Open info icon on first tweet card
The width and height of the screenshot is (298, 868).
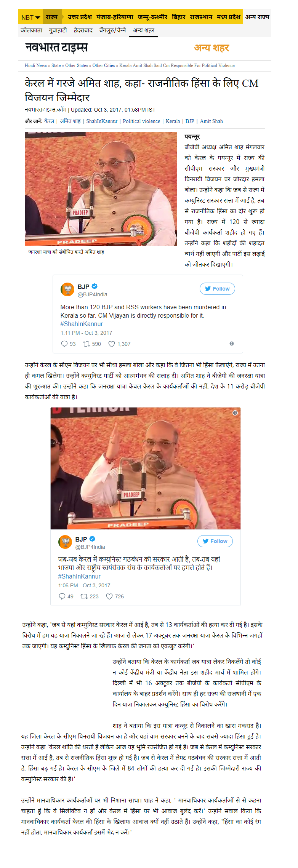[x=231, y=344]
